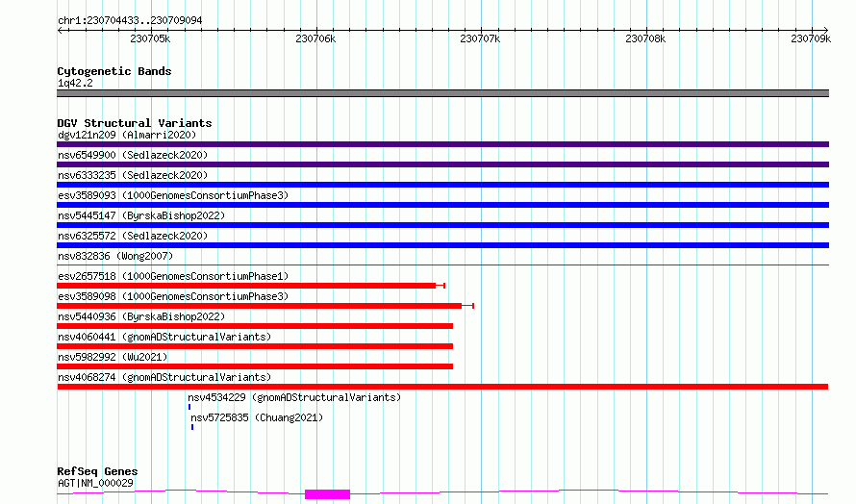Image resolution: width=856 pixels, height=504 pixels.
Task: Select the magenta AGT exon block
Action: 327,494
